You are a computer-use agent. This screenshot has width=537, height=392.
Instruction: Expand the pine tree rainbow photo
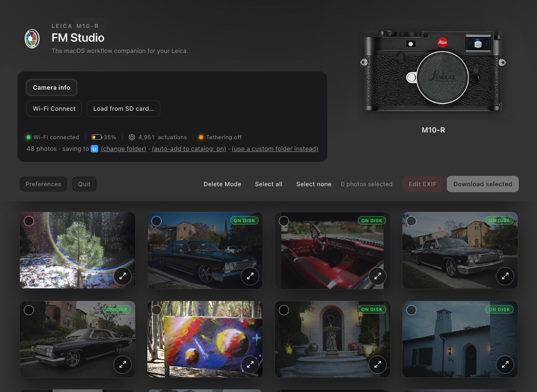tap(123, 276)
